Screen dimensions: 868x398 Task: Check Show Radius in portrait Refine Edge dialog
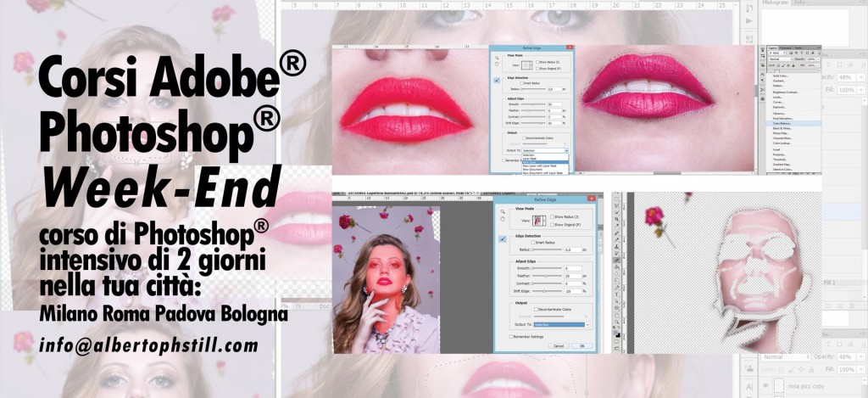pos(552,216)
